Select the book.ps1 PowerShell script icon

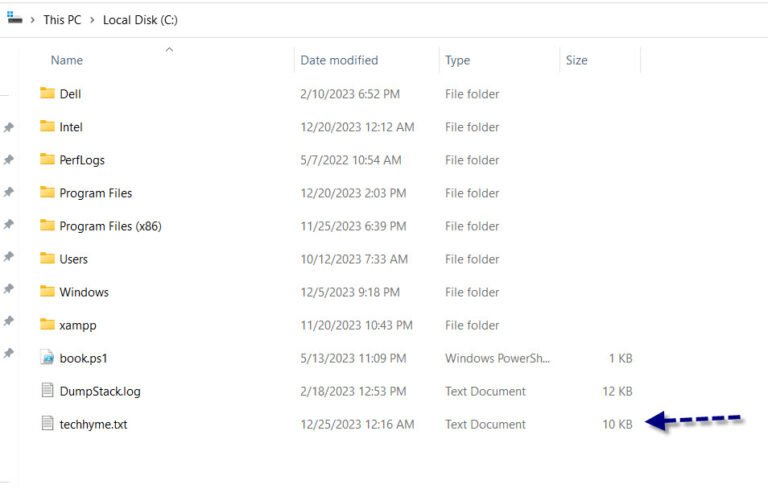pyautogui.click(x=47, y=358)
